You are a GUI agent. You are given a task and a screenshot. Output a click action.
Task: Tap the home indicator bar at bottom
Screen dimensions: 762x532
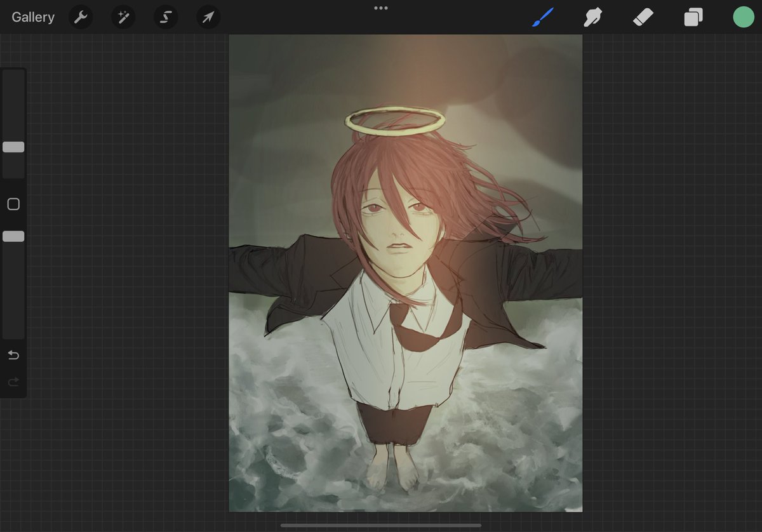[381, 525]
